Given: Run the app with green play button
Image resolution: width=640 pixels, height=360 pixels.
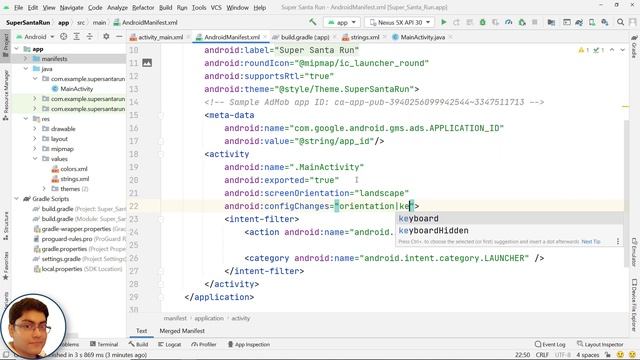Looking at the screenshot, I should 444,22.
